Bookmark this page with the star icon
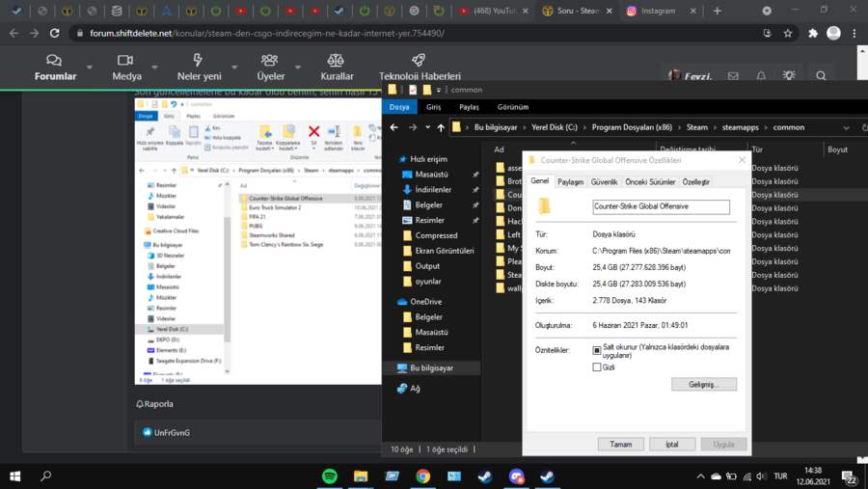 788,33
